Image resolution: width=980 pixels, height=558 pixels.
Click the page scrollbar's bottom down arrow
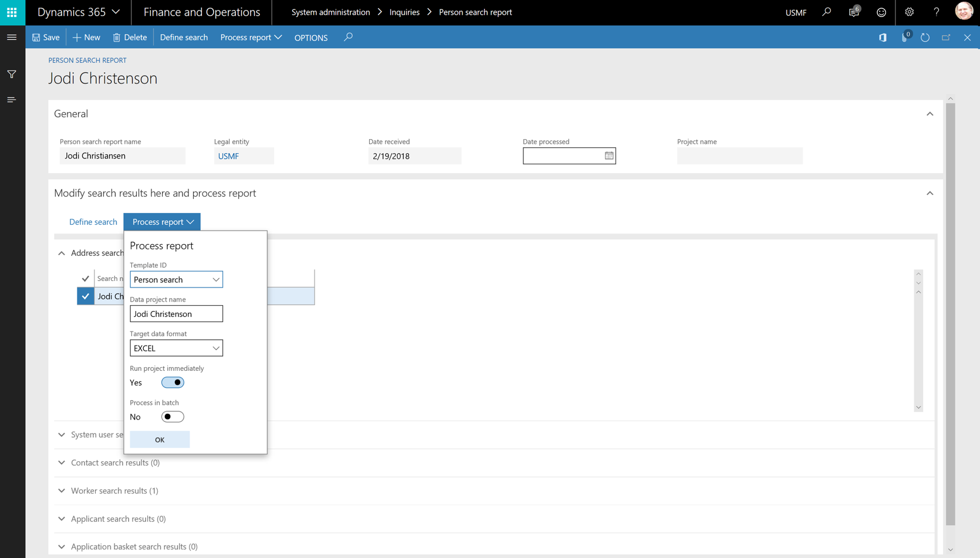click(x=950, y=550)
